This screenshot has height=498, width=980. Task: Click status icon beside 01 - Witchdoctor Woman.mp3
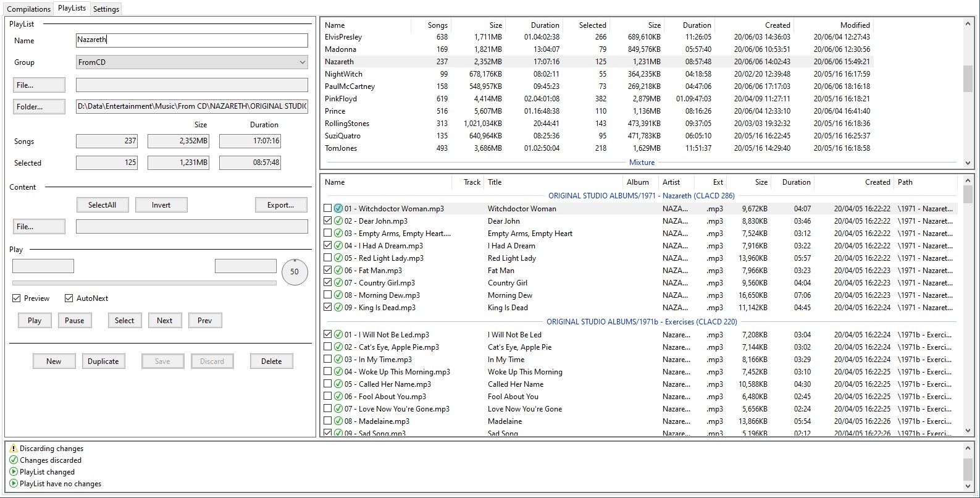coord(338,209)
